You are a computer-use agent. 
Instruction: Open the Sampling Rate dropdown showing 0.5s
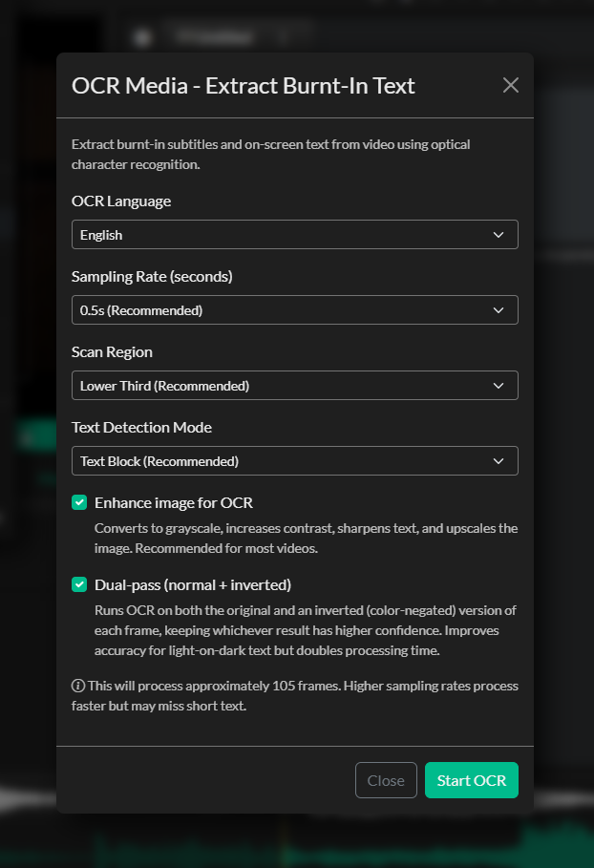294,309
